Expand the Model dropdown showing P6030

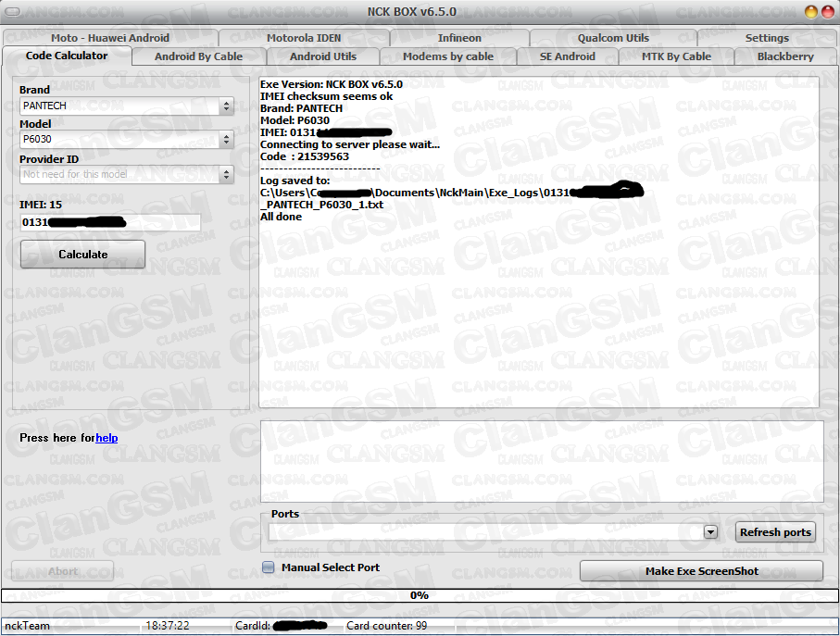tap(227, 140)
